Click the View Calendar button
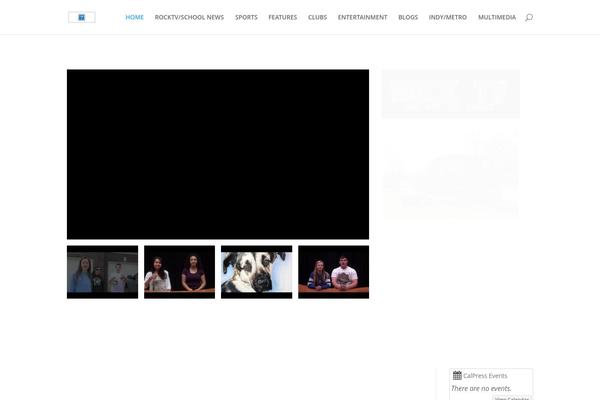This screenshot has width=600, height=400. (x=512, y=398)
